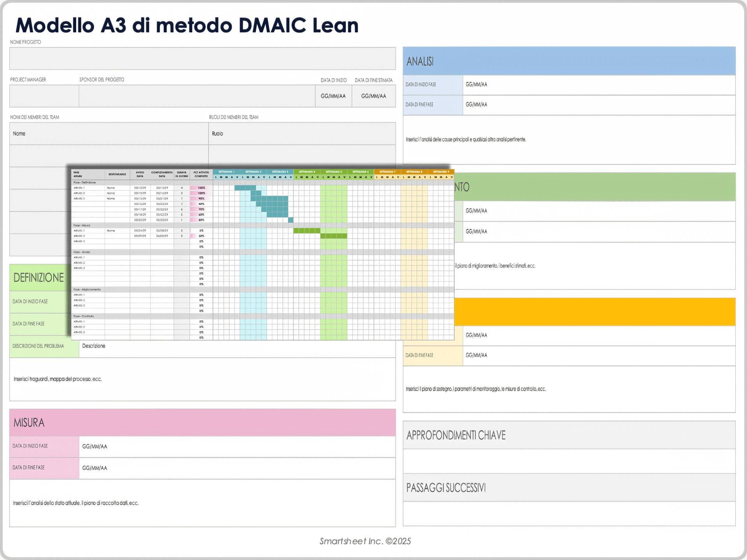Click the DATA DI FINE STIMATA cell
This screenshot has width=747, height=560.
coord(374,95)
